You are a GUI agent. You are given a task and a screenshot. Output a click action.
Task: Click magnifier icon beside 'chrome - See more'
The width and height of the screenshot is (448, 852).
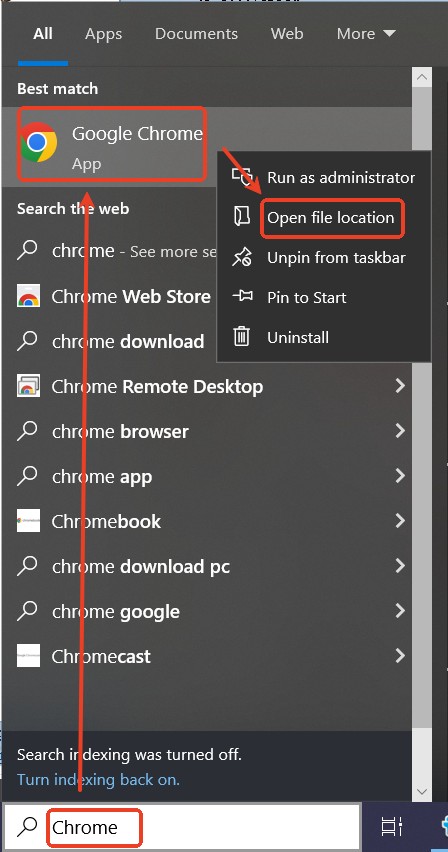[27, 251]
